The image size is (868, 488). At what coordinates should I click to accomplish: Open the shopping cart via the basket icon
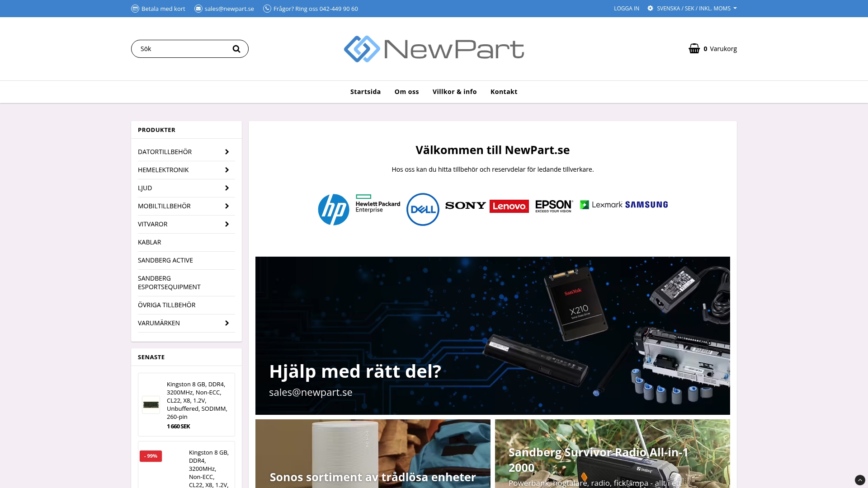point(693,48)
